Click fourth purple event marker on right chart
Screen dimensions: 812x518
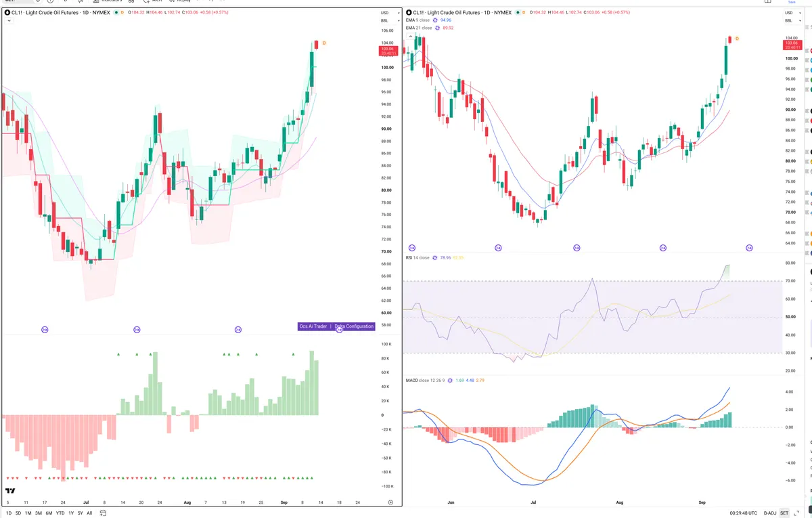(663, 249)
